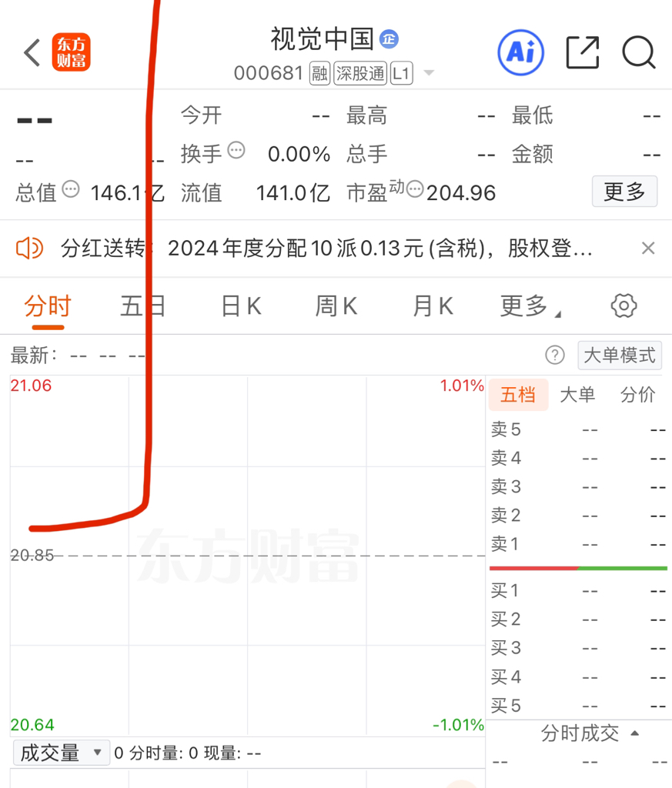
Task: Enable 大单模式 mode
Action: point(620,356)
